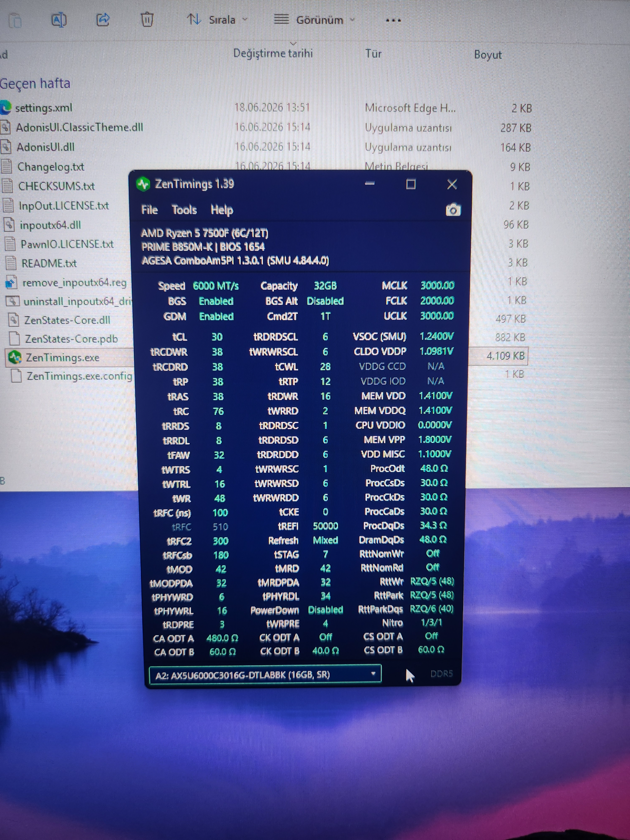630x840 pixels.
Task: Click the CA ODT A value 480.0 Ω
Action: (222, 638)
